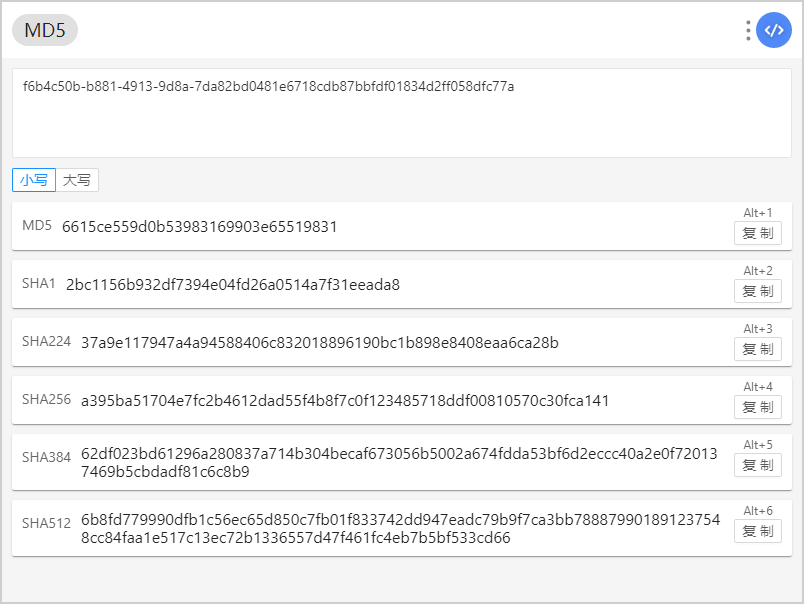Open the three-dot more options menu
This screenshot has height=604, width=804.
[748, 30]
